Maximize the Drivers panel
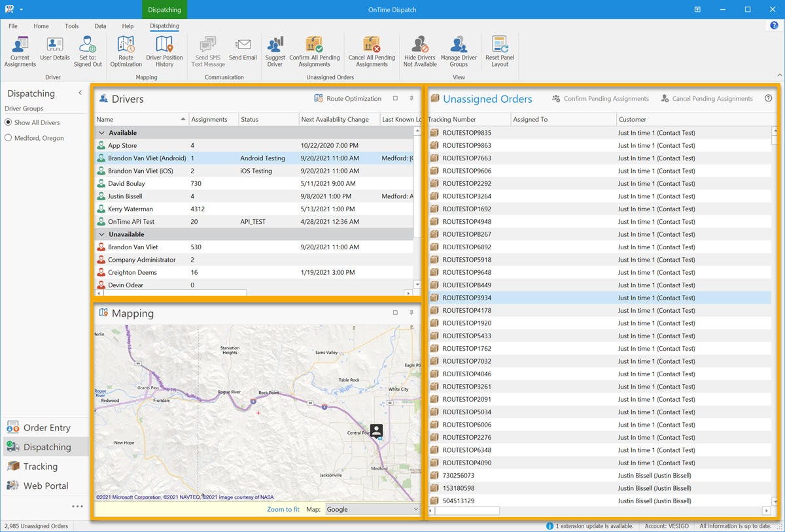785x532 pixels. (x=395, y=99)
